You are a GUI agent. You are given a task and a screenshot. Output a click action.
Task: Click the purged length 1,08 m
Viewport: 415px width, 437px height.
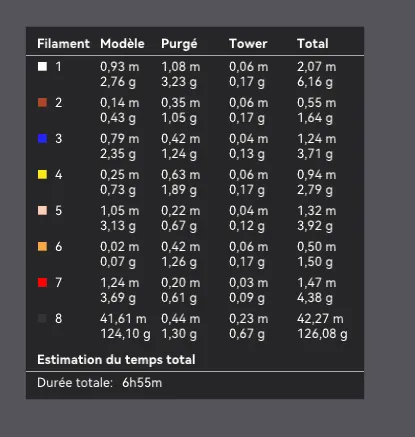pyautogui.click(x=181, y=67)
